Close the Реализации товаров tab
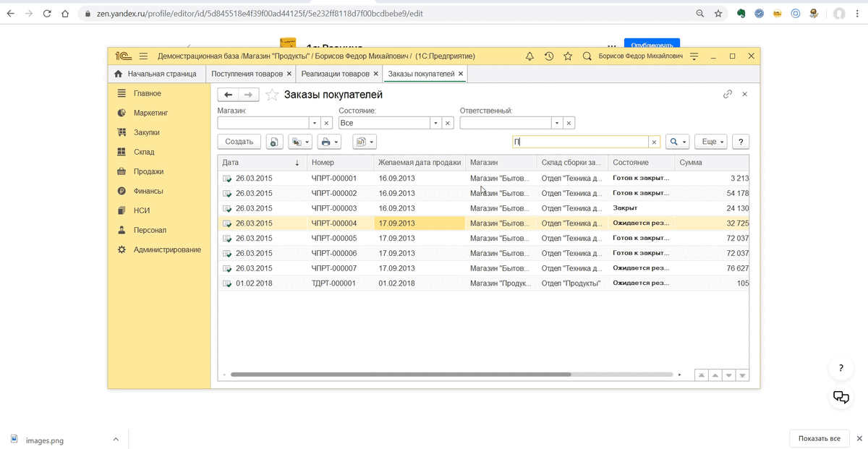The height and width of the screenshot is (449, 868). click(375, 74)
